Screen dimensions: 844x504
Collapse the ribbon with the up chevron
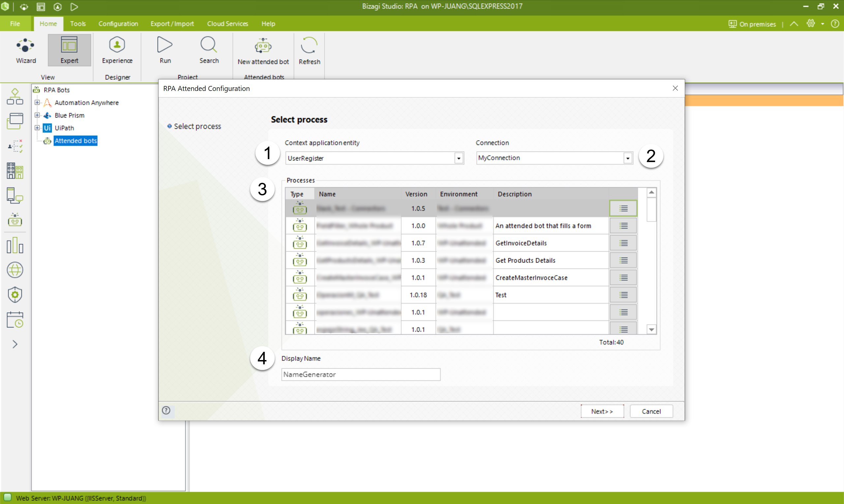(x=794, y=24)
